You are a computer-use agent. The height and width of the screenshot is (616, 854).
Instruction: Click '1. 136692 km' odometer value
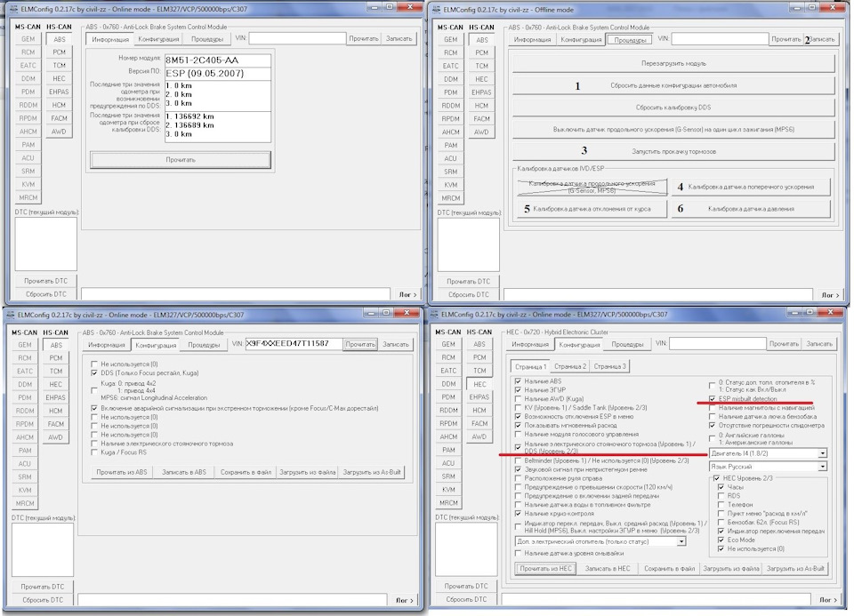point(189,116)
